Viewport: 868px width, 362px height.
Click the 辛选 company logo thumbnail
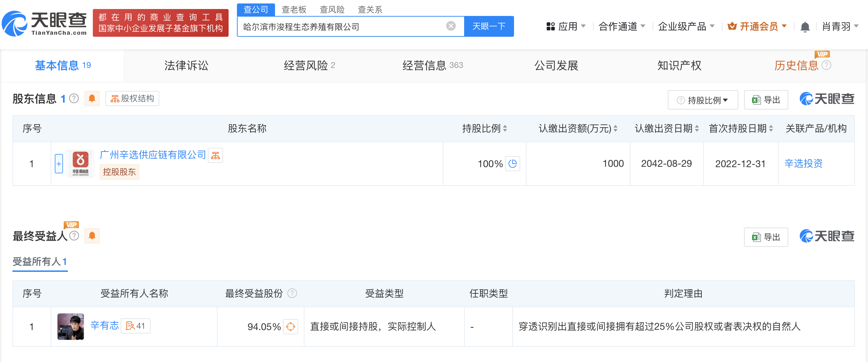(x=80, y=163)
